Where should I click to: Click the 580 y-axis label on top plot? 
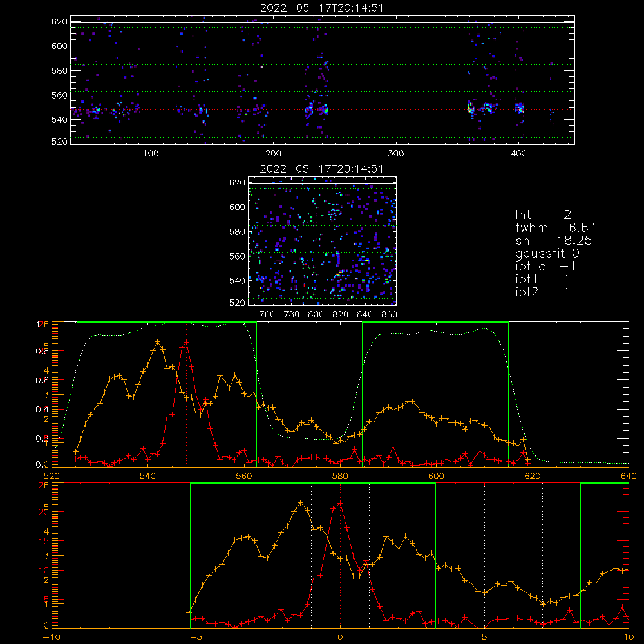pyautogui.click(x=59, y=71)
